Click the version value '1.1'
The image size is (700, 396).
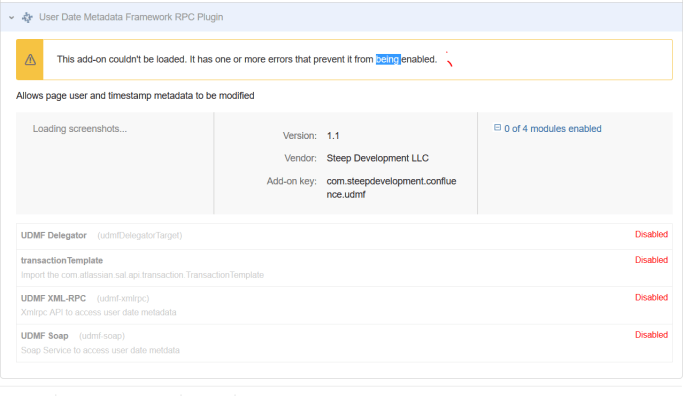coord(333,136)
